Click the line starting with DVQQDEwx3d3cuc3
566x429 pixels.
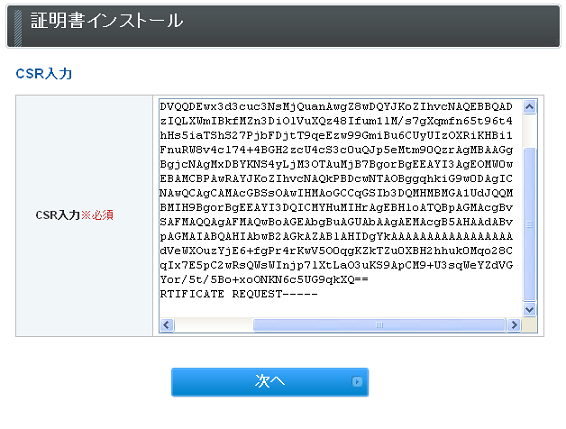[x=336, y=107]
